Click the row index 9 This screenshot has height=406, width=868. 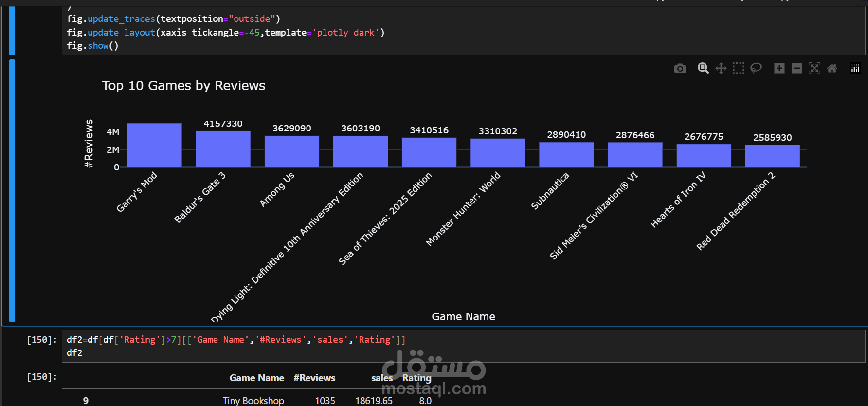tap(86, 401)
